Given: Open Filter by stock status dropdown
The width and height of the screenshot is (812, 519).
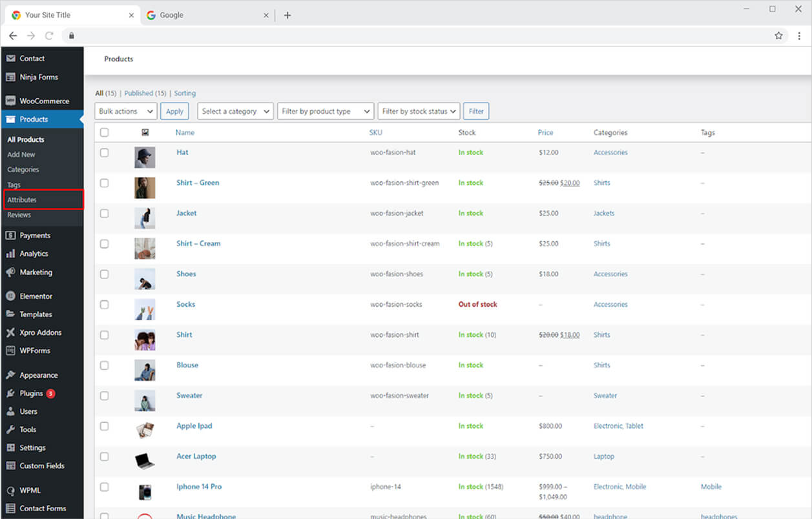Looking at the screenshot, I should [419, 111].
